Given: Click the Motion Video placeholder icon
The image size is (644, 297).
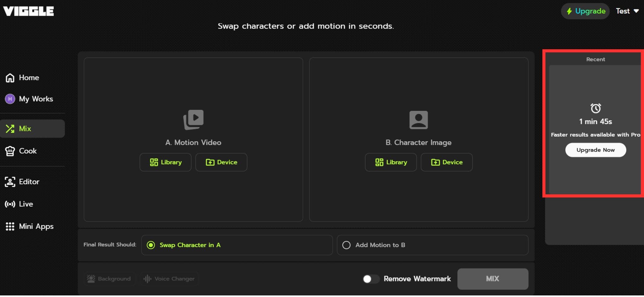Looking at the screenshot, I should click(x=193, y=119).
